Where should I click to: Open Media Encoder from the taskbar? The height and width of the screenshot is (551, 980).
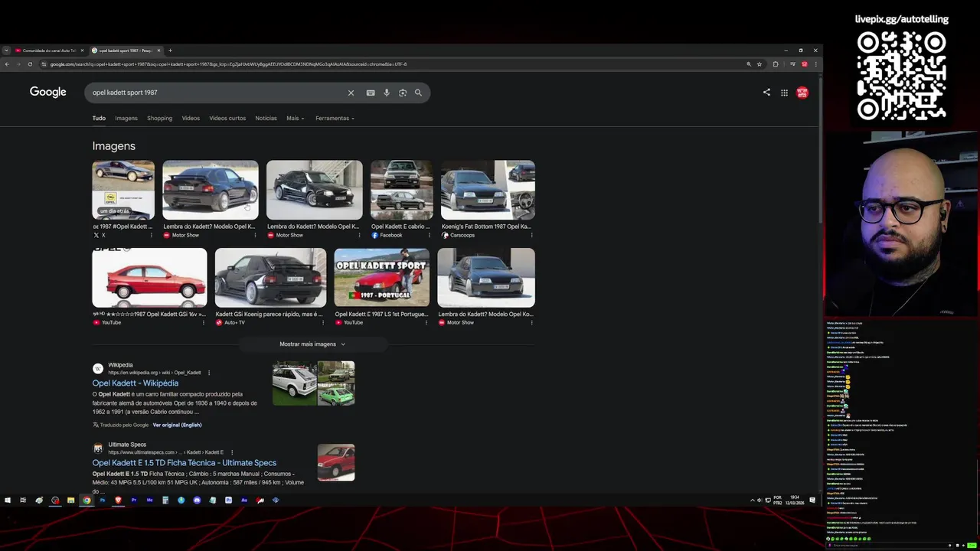[x=149, y=500]
